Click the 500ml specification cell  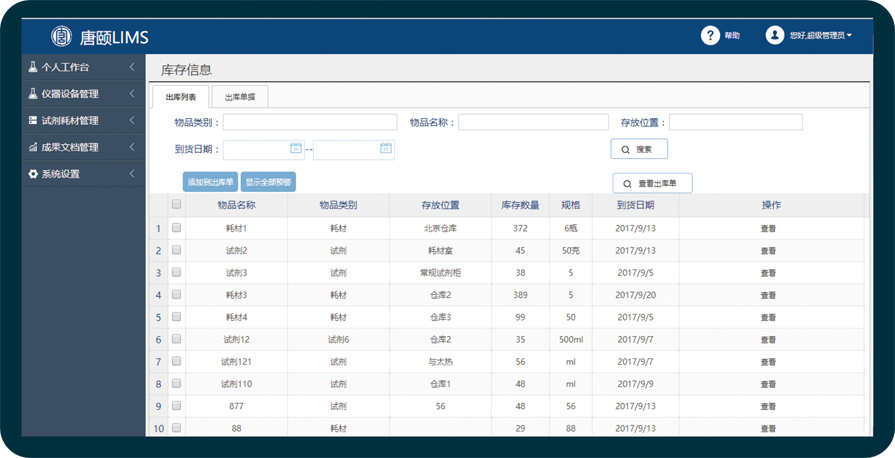pos(571,340)
